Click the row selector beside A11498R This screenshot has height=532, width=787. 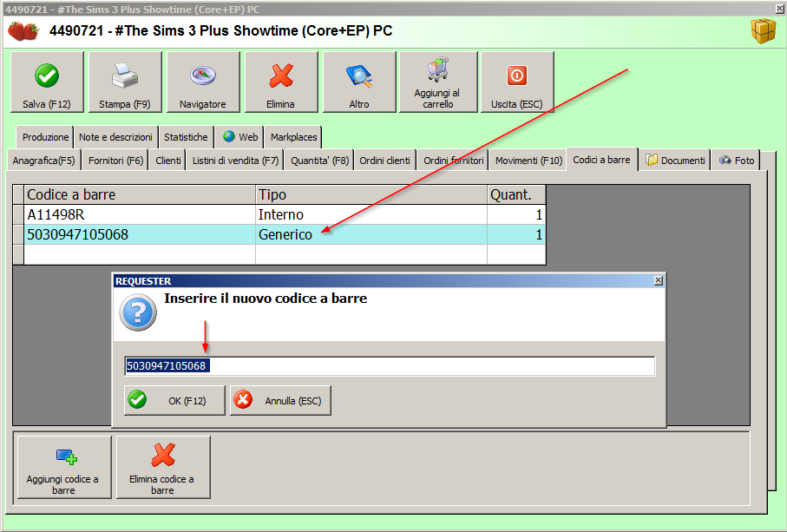coord(18,215)
